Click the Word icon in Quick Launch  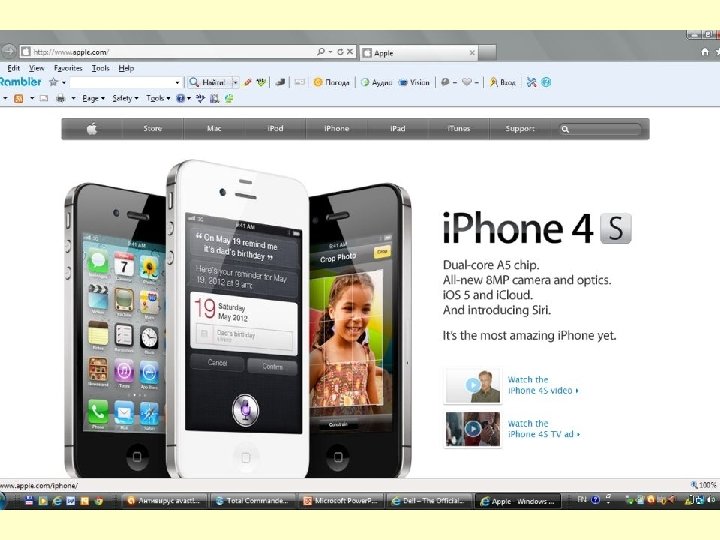coord(71,501)
